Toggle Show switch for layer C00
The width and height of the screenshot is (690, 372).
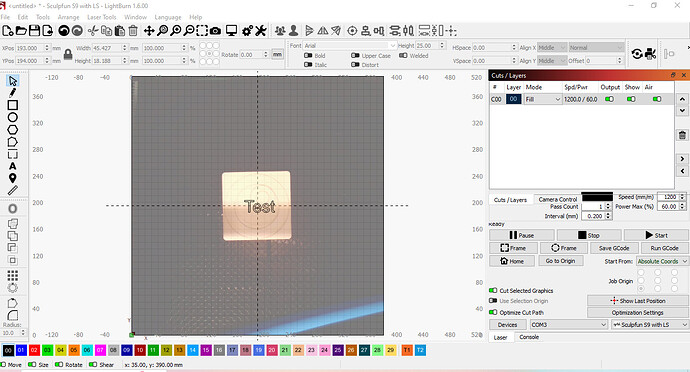(x=631, y=99)
